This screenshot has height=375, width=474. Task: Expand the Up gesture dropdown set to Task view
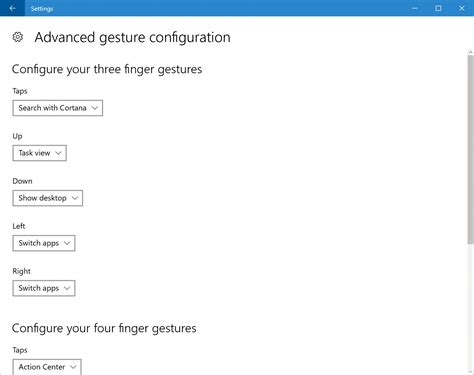point(40,153)
